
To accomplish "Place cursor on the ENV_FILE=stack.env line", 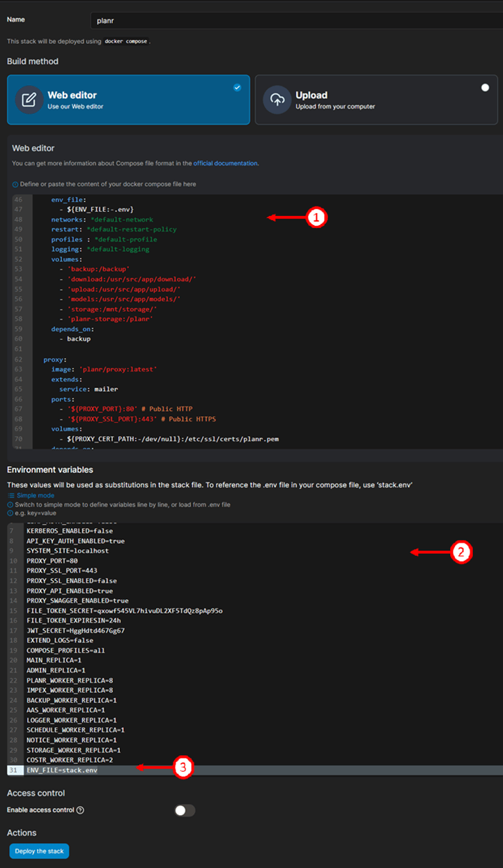I will point(63,770).
